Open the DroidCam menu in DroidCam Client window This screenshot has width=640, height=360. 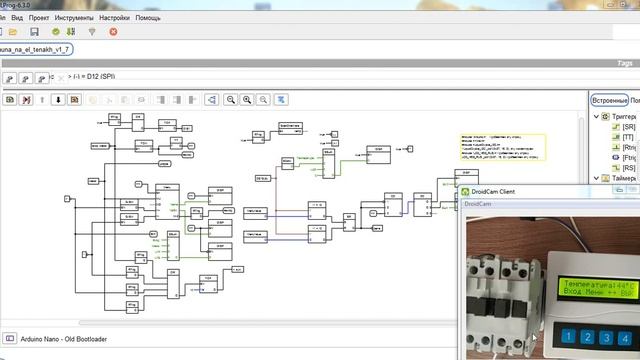click(x=478, y=204)
